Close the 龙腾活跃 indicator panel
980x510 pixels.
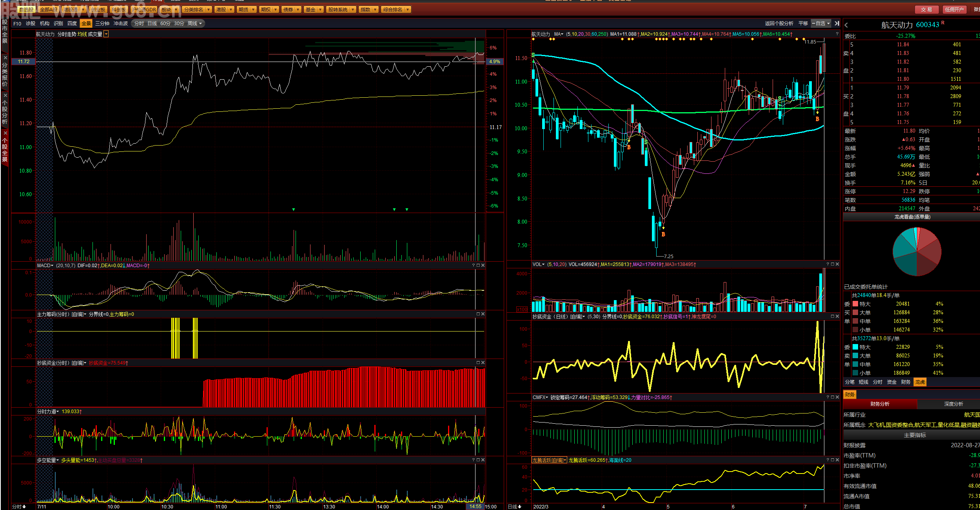(837, 460)
